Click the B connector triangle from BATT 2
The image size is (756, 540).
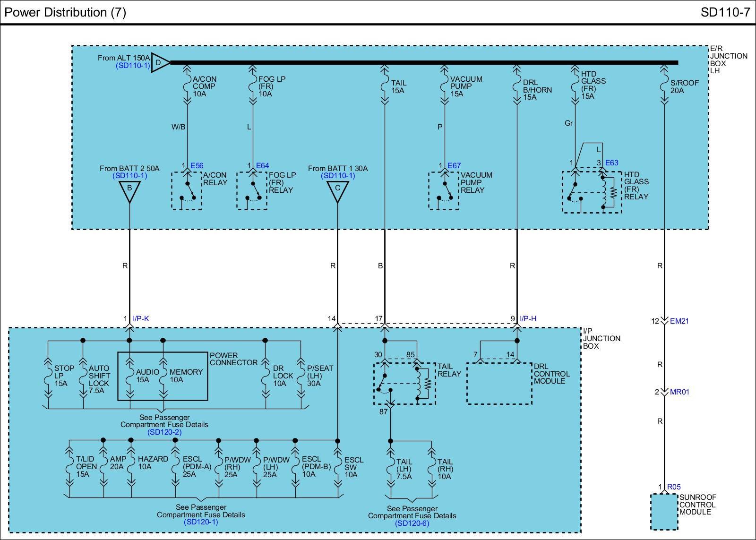pos(129,191)
